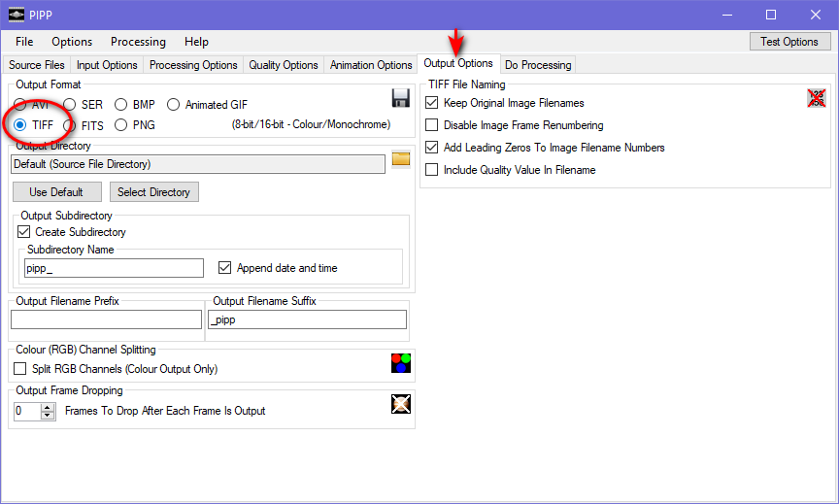The height and width of the screenshot is (504, 839).
Task: Click the yellow output directory folder icon
Action: click(401, 159)
